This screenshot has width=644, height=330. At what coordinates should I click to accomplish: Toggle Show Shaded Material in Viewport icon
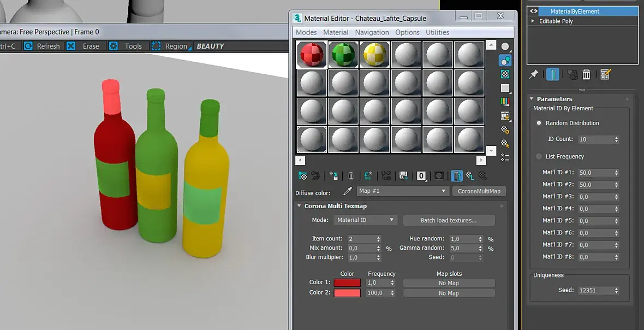[x=439, y=176]
